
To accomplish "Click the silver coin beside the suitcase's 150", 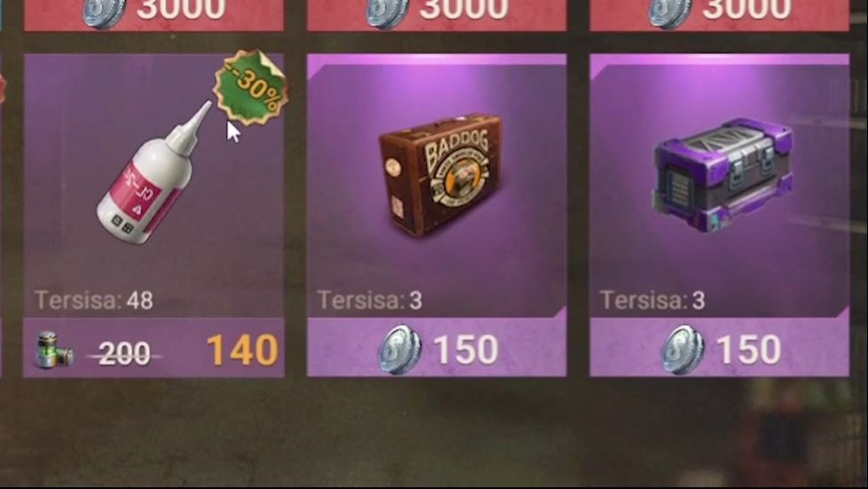I will [x=399, y=350].
